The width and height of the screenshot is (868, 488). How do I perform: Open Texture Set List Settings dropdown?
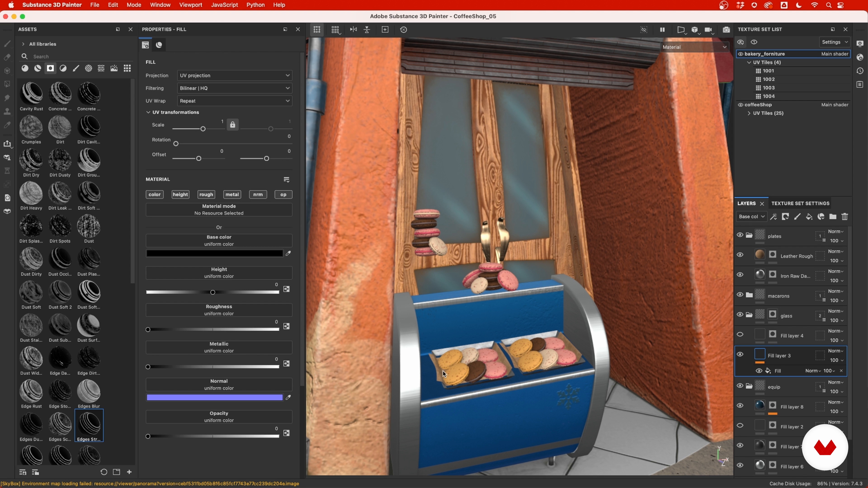(x=835, y=42)
